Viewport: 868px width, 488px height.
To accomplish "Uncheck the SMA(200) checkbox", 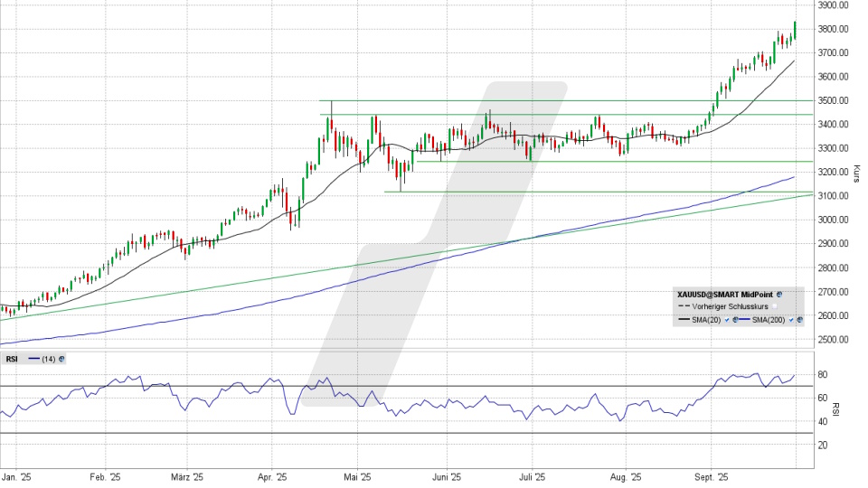I will tap(790, 320).
